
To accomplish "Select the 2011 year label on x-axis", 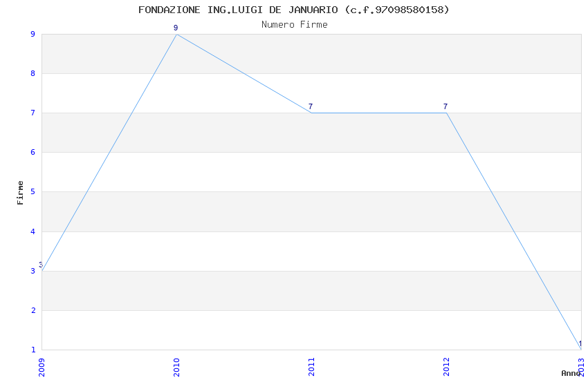I will coord(311,368).
